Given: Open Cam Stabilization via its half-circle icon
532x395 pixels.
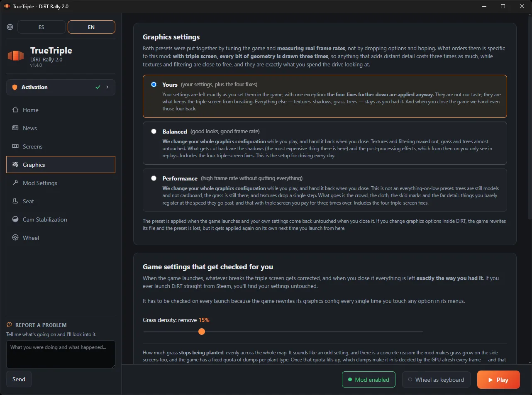Looking at the screenshot, I should point(15,219).
